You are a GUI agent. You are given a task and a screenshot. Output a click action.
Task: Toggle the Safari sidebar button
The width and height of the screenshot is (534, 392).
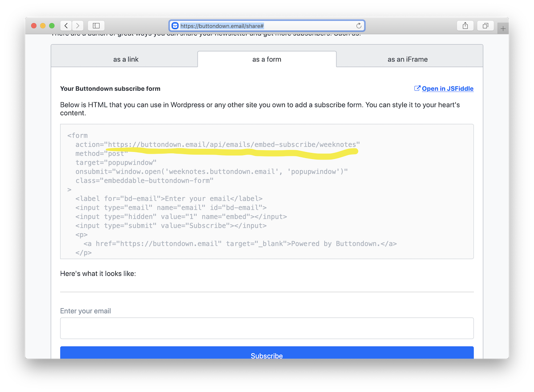click(x=96, y=26)
